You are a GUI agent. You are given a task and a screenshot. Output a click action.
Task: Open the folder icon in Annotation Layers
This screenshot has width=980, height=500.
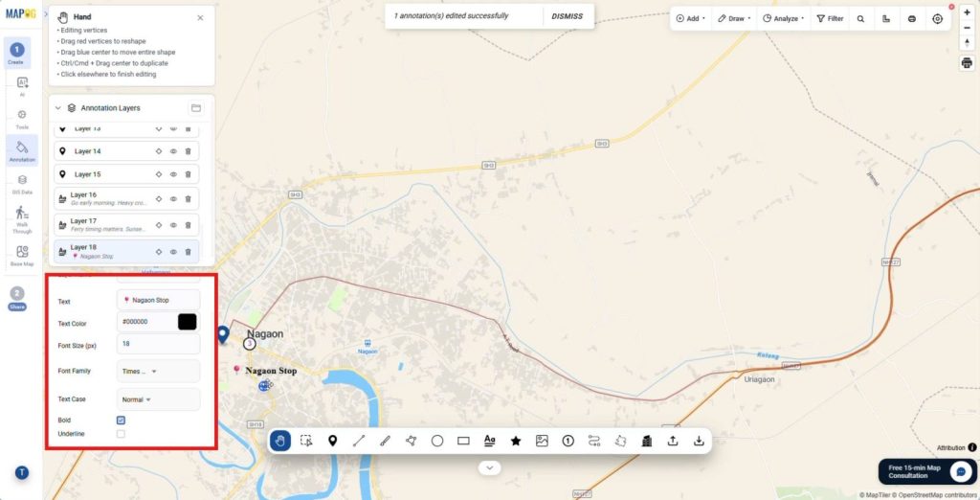[196, 107]
